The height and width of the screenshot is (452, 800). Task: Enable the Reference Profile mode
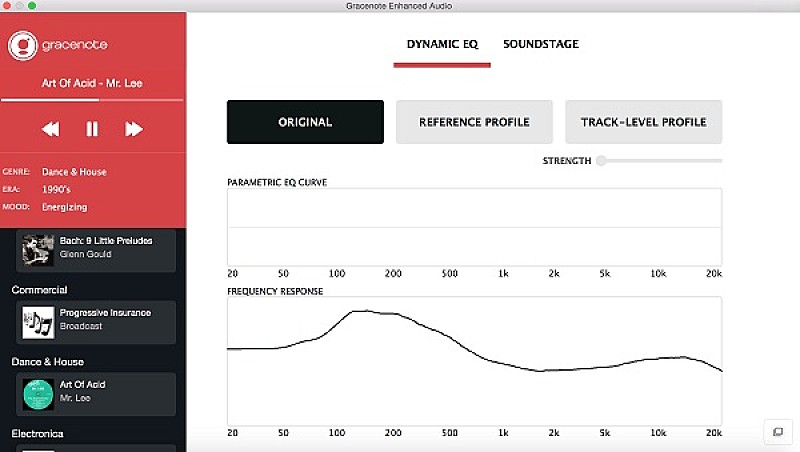coord(474,122)
